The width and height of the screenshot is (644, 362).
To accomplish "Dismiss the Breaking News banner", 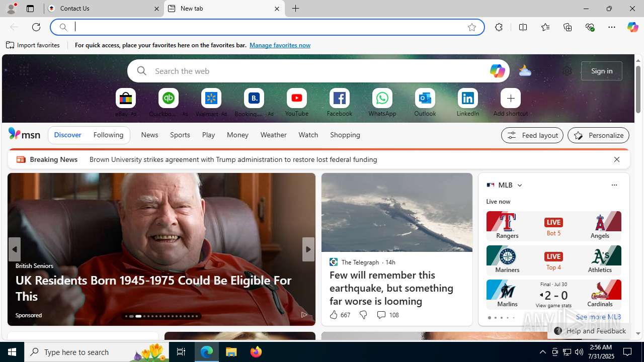I will pyautogui.click(x=616, y=159).
